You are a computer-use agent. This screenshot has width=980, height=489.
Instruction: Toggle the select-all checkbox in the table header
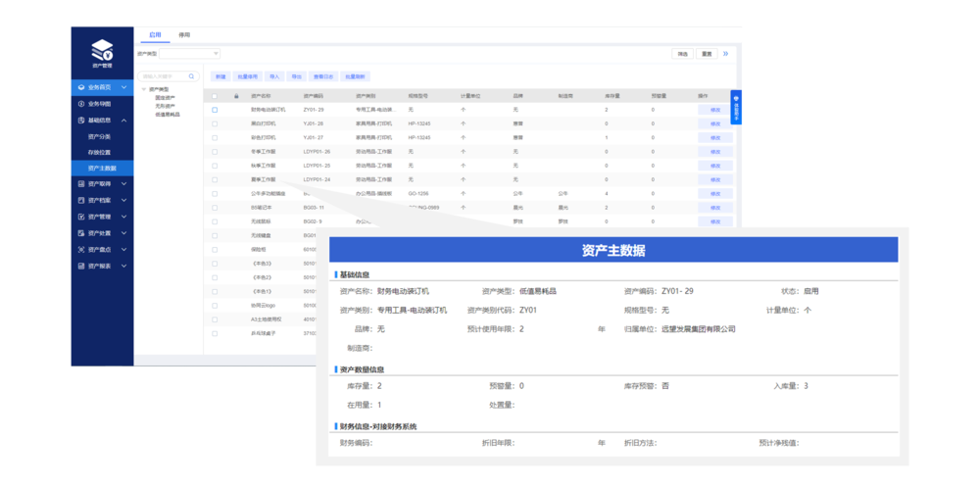(215, 96)
